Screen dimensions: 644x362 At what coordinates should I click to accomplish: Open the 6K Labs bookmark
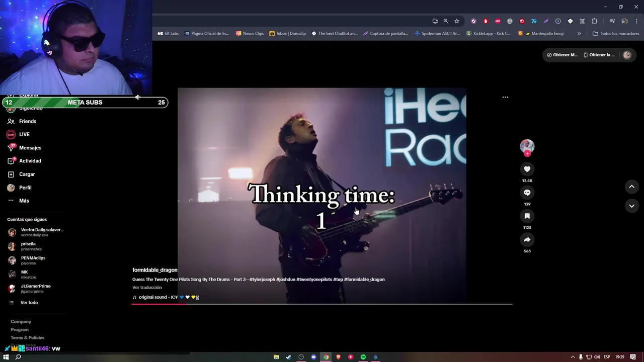click(x=168, y=34)
